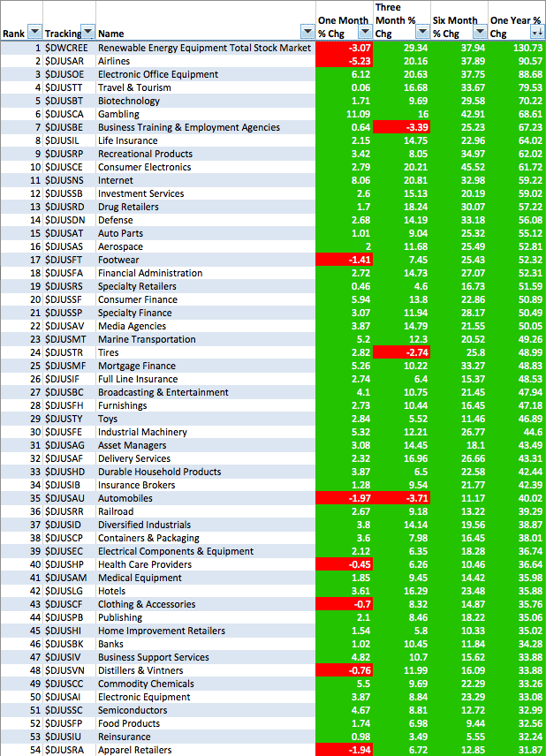Select the 'Rank' header cell
The image size is (546, 756).
pos(21,20)
